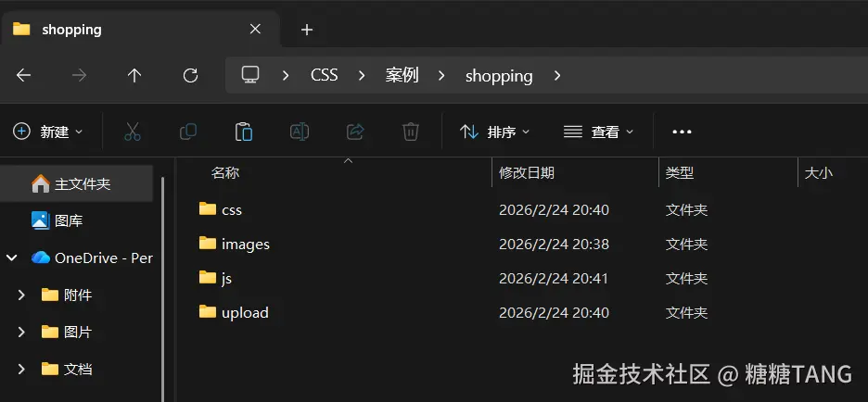The width and height of the screenshot is (868, 402).
Task: Click date 2026/2/24 20:38
Action: pyautogui.click(x=554, y=244)
